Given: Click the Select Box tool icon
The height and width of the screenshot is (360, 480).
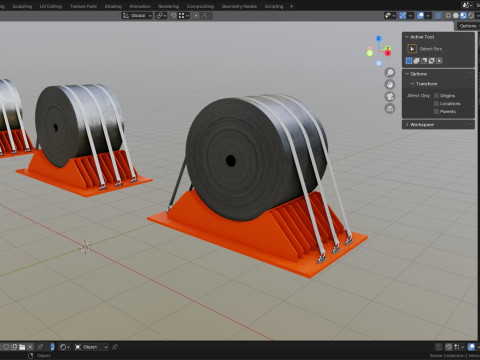Looking at the screenshot, I should [x=412, y=49].
